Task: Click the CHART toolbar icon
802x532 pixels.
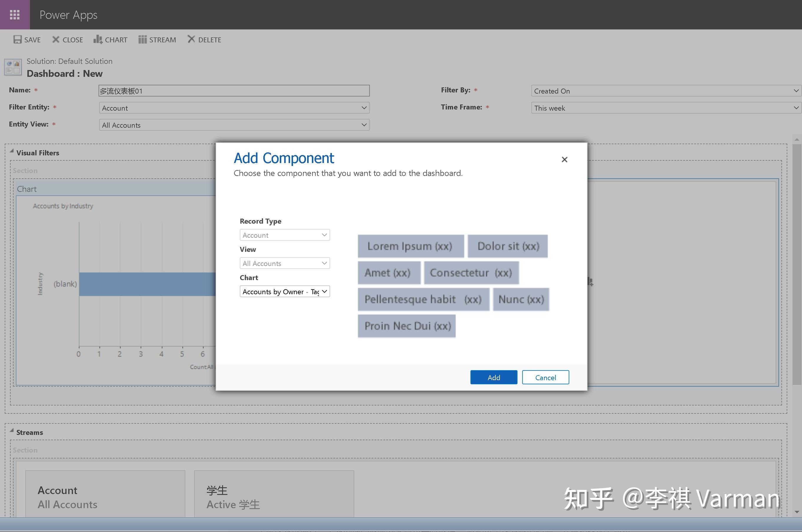Action: (x=98, y=39)
